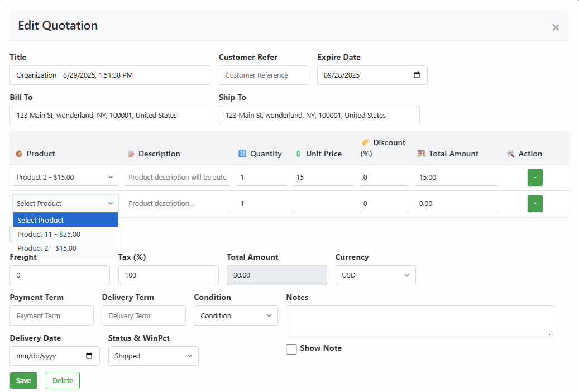
Task: Click the Delete button
Action: pyautogui.click(x=62, y=380)
